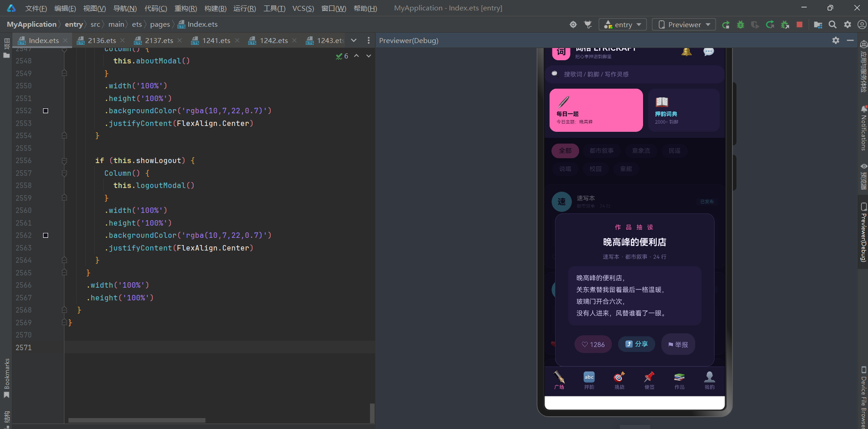Close the 1242.ets editor tab
Image resolution: width=868 pixels, height=429 pixels.
295,40
